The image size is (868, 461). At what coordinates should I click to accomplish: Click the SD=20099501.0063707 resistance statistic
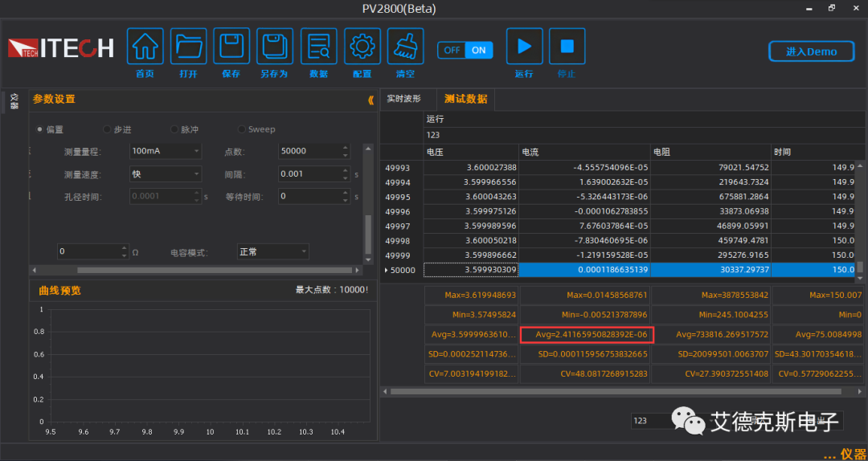710,354
